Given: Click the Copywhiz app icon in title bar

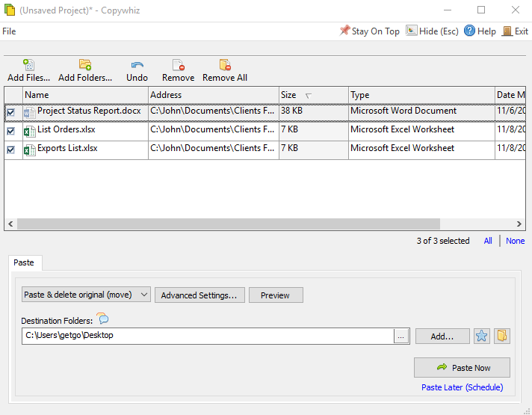Looking at the screenshot, I should (x=10, y=10).
